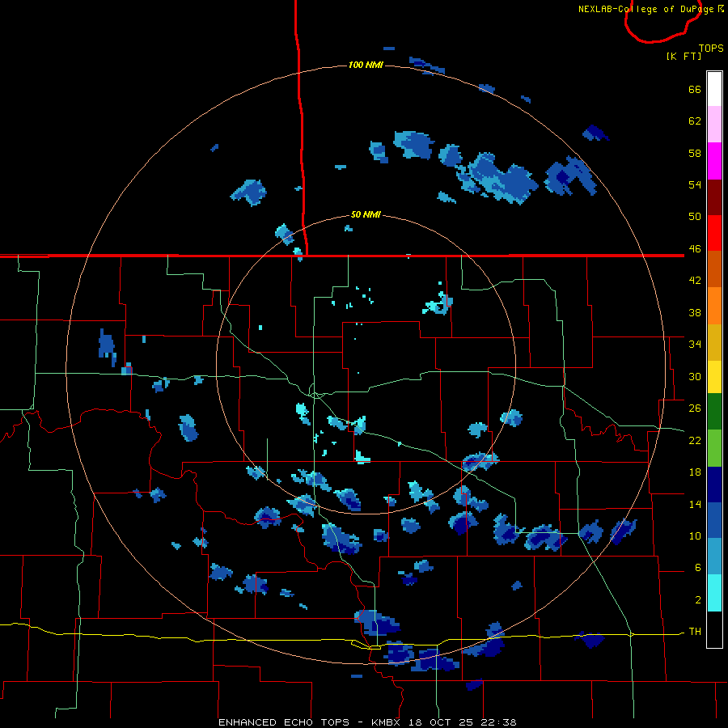This screenshot has height=728, width=728.
Task: Click the '46' legend value
Action: pos(695,248)
